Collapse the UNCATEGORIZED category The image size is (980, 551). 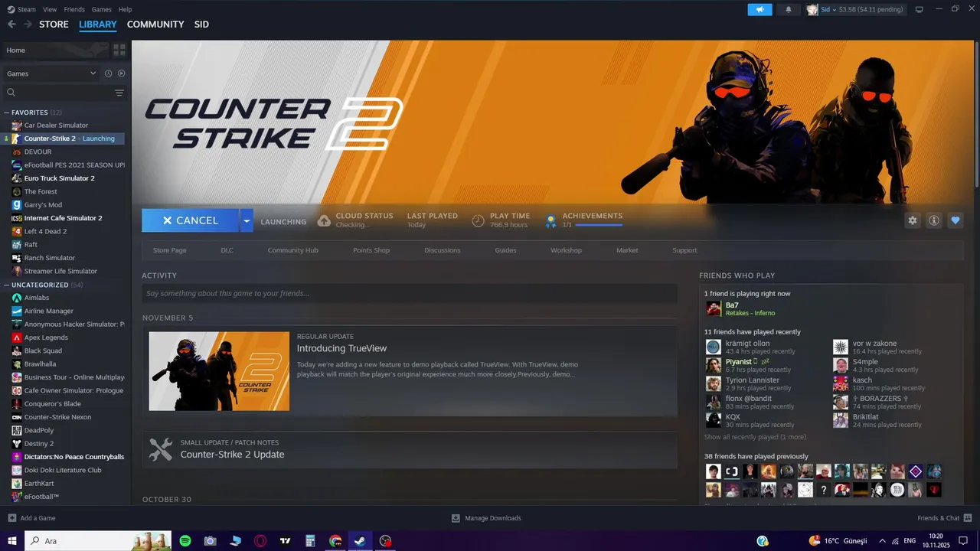click(x=7, y=285)
